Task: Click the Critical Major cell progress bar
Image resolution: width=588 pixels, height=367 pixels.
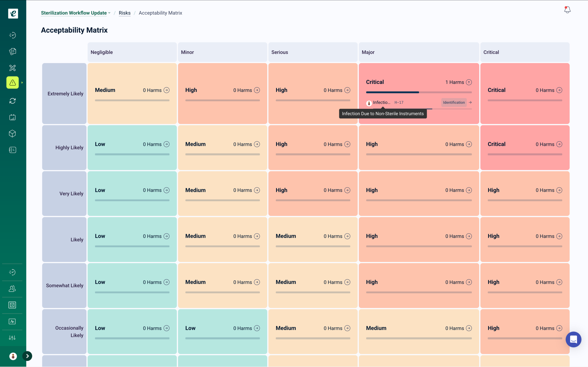Action: point(419,92)
